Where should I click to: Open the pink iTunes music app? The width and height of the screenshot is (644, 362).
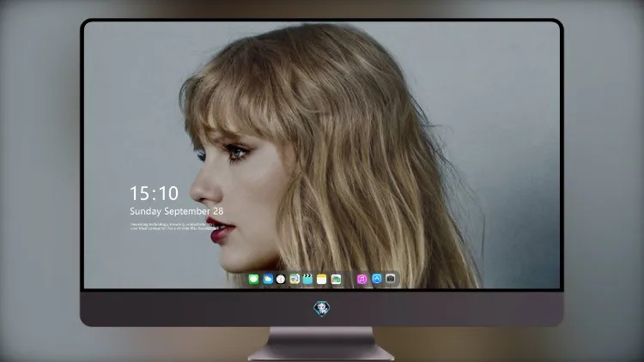[x=361, y=279]
